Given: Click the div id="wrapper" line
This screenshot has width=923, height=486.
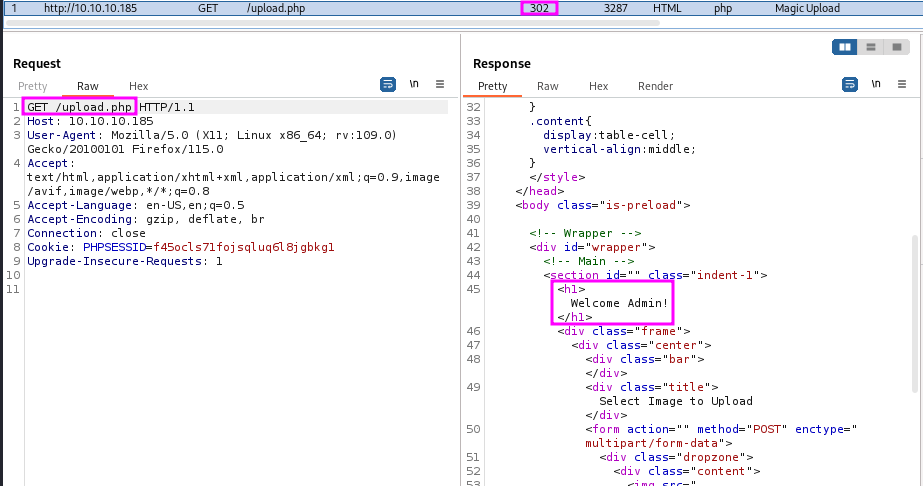Looking at the screenshot, I should [x=592, y=247].
